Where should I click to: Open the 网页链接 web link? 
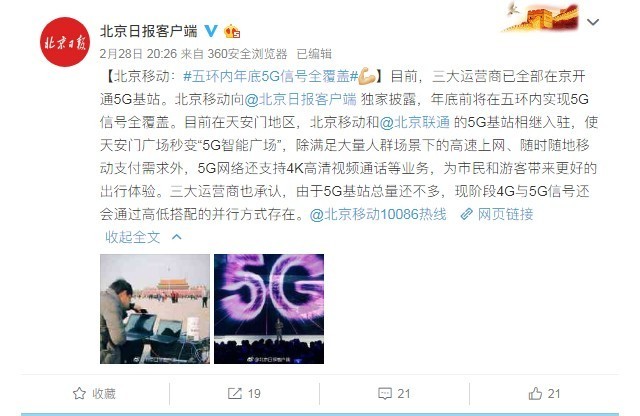(x=506, y=214)
